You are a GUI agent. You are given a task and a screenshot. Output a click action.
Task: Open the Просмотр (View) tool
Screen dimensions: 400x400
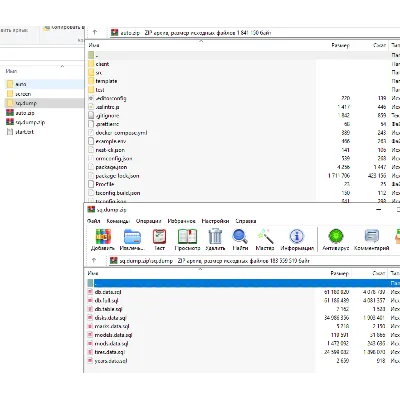coord(187,240)
